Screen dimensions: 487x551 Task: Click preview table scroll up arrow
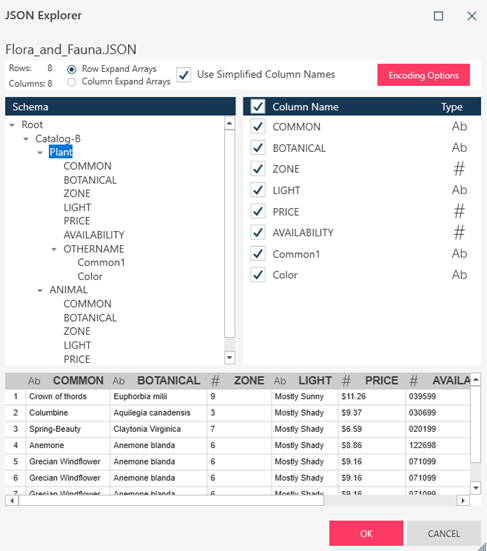475,379
